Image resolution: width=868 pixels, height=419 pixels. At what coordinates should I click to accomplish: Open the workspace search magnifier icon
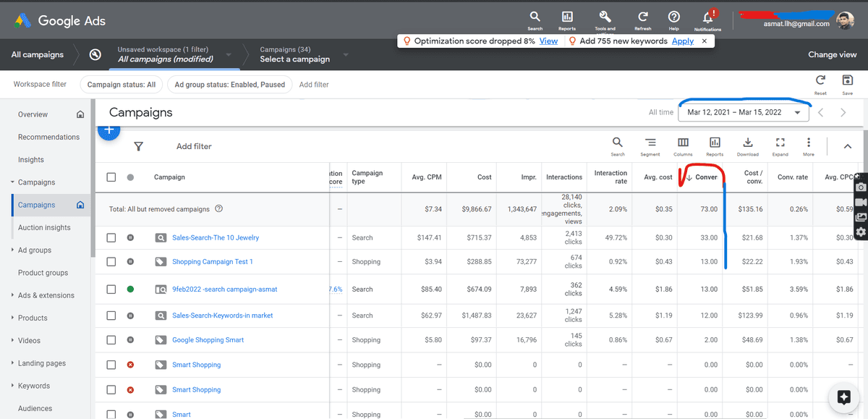click(x=95, y=54)
